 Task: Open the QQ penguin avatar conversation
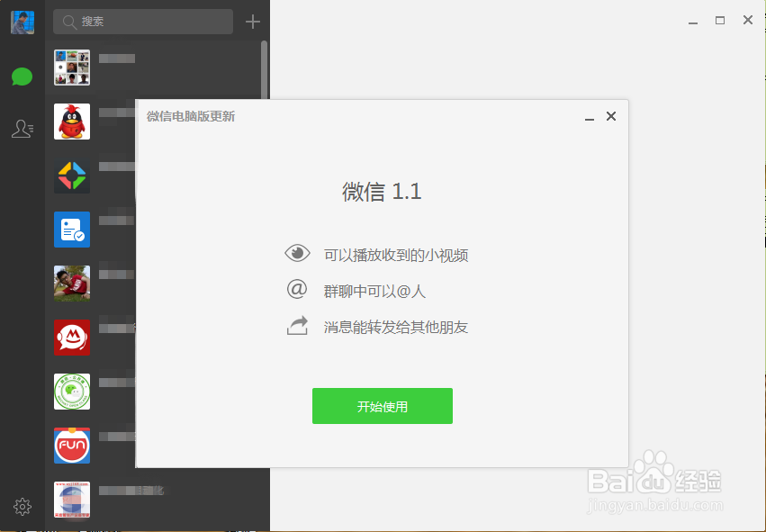pyautogui.click(x=71, y=122)
